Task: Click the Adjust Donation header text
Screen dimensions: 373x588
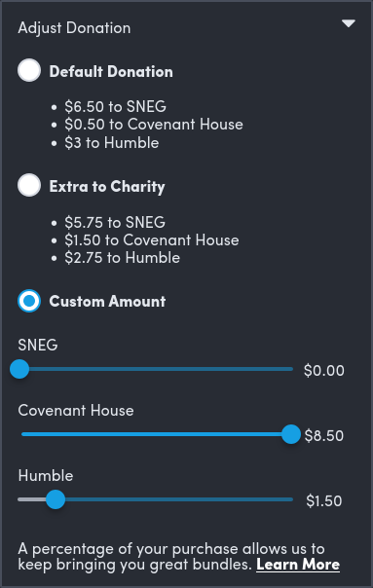Action: pyautogui.click(x=74, y=28)
